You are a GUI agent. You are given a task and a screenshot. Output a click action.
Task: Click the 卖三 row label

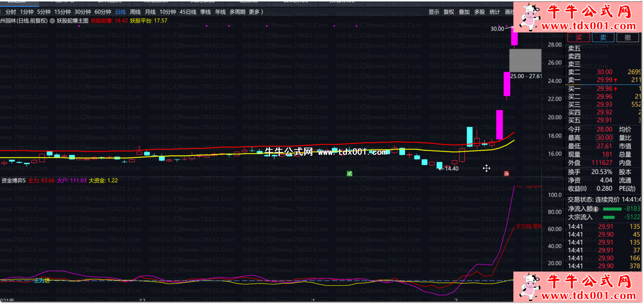tap(574, 64)
